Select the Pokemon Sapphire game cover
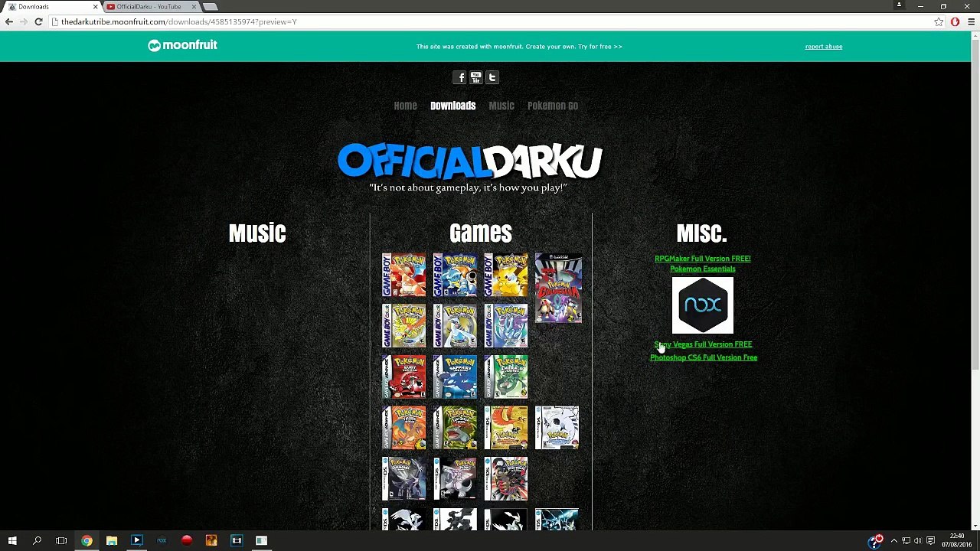 click(x=455, y=377)
